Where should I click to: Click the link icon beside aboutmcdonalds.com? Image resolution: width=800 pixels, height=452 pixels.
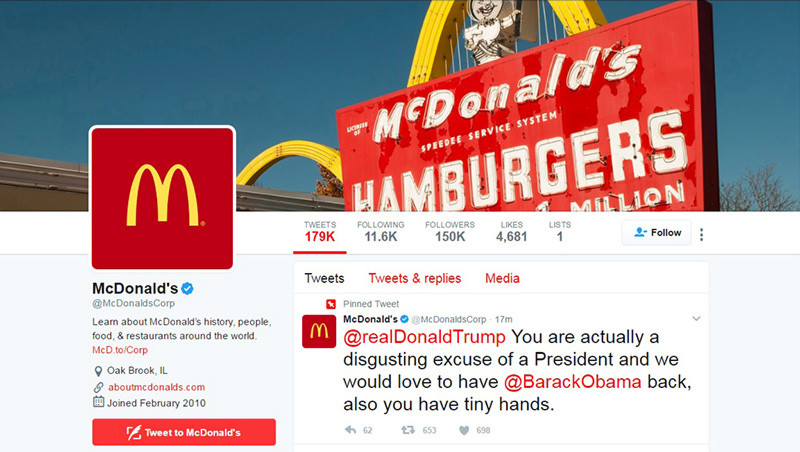point(98,387)
